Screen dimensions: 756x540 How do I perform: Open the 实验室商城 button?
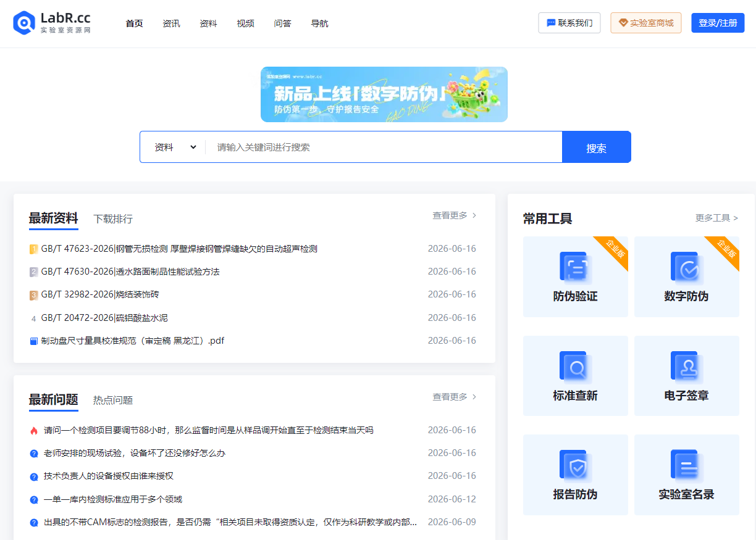(646, 23)
